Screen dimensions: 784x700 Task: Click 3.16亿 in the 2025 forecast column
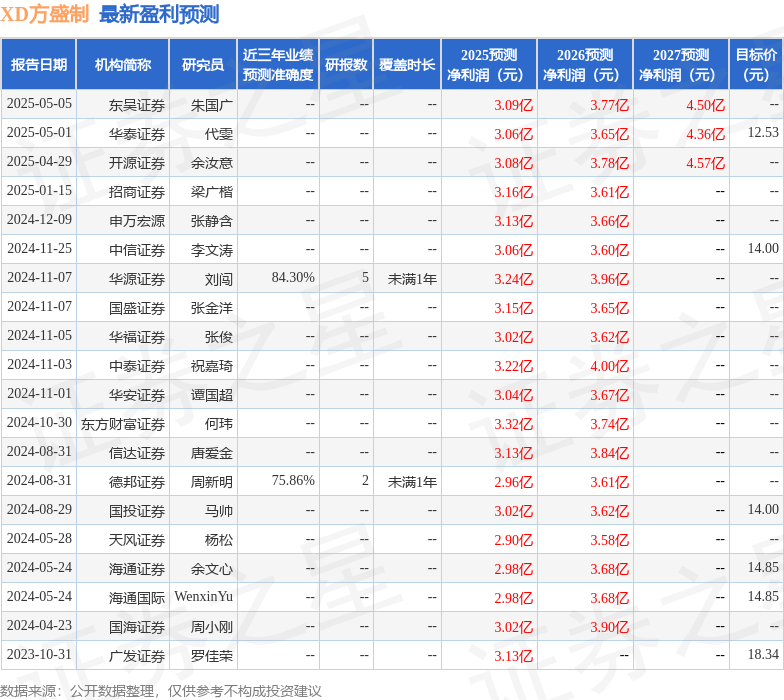pyautogui.click(x=514, y=192)
